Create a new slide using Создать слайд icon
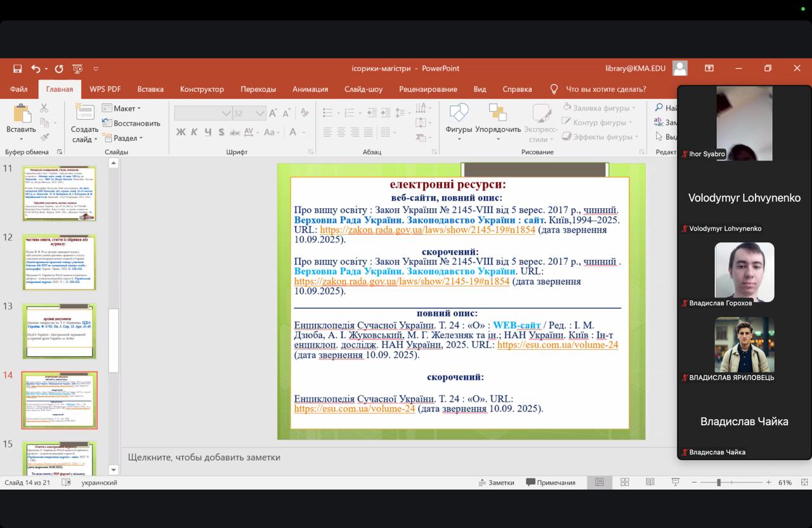 (84, 113)
